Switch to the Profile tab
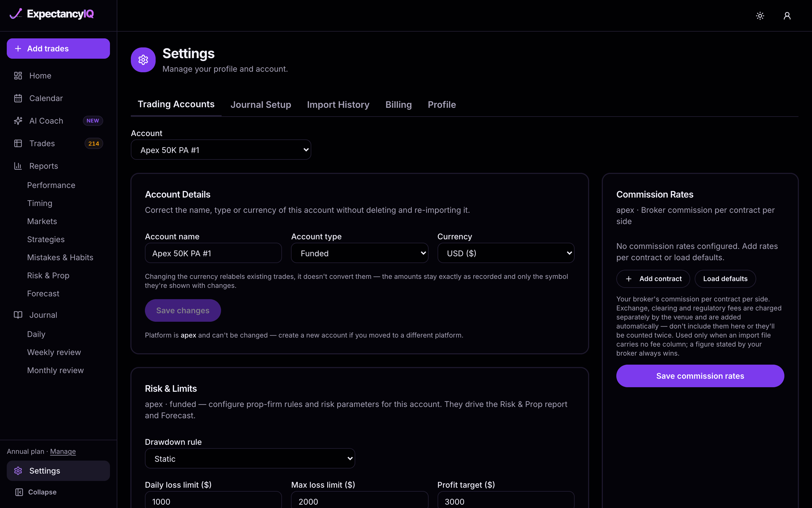Screen dimensions: 812x508 point(442,105)
